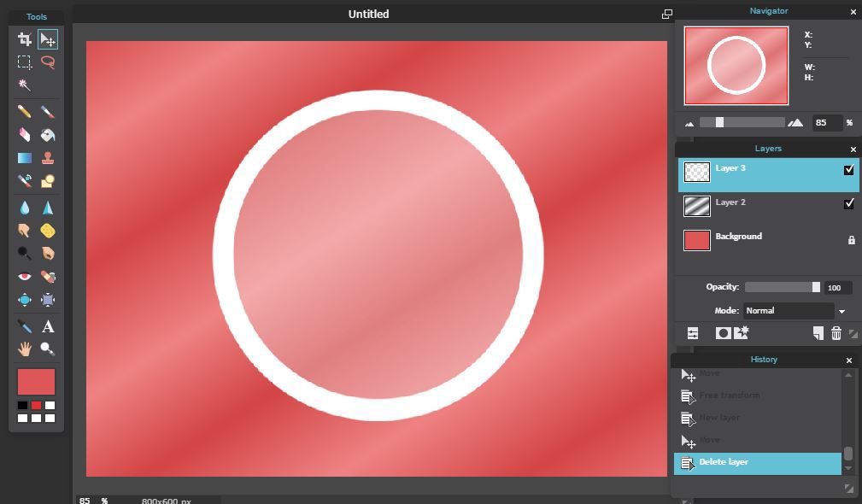Click the Layers Opacity slider

pos(783,287)
